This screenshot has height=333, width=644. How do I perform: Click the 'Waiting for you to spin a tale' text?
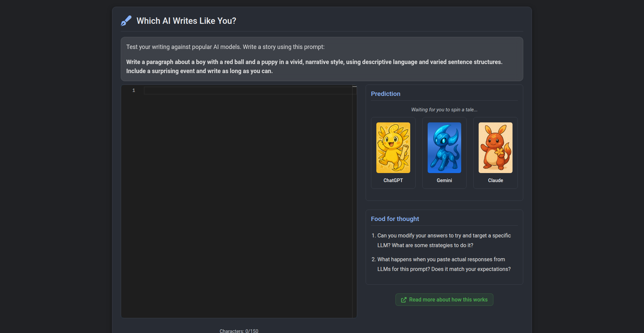444,110
